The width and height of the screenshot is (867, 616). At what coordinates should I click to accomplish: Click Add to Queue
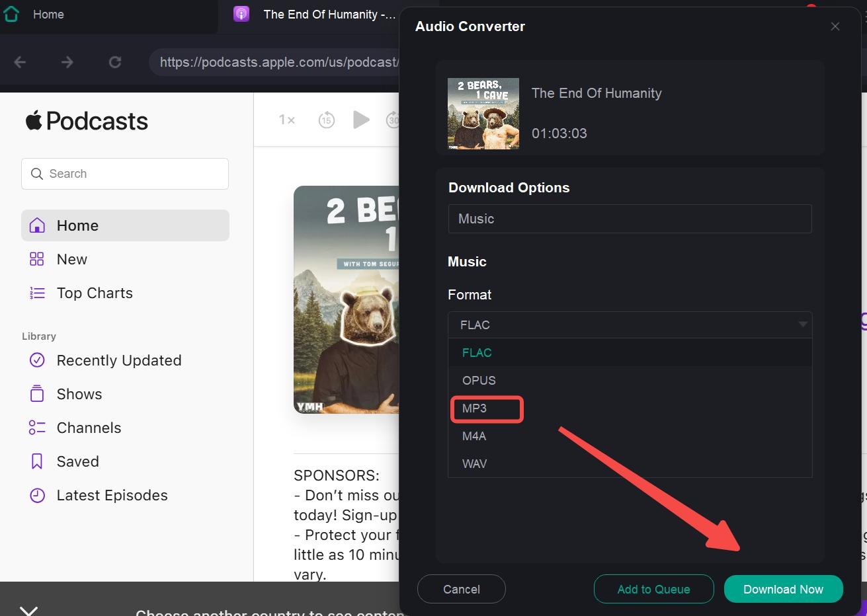coord(653,589)
